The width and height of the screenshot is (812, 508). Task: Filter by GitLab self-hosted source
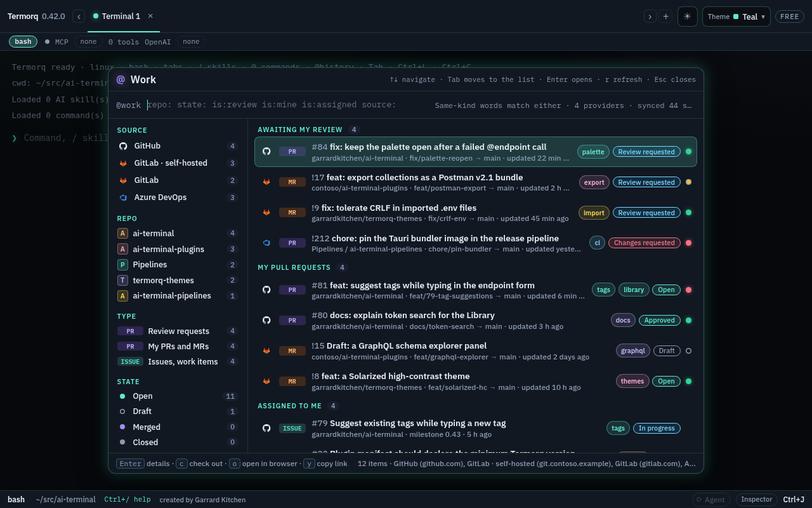point(178,163)
